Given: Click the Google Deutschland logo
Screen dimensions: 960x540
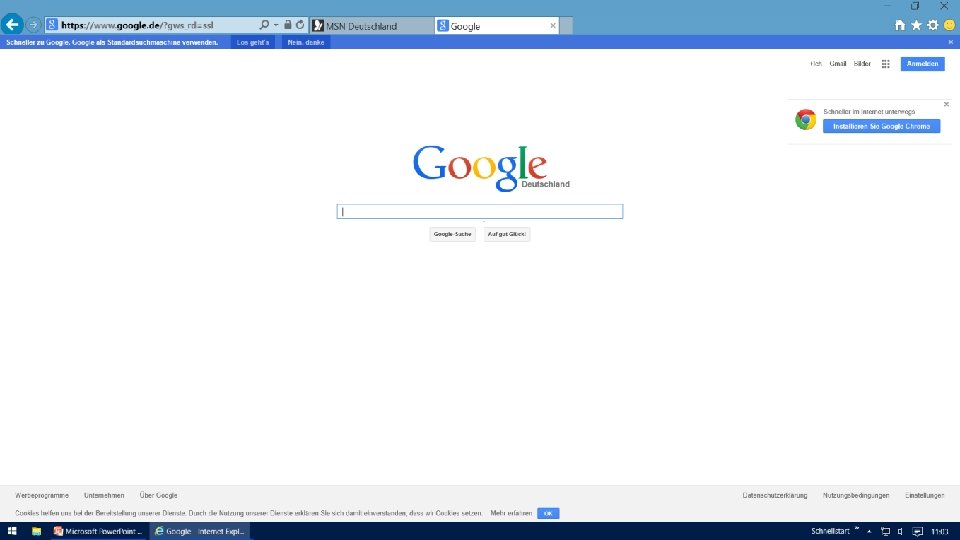Looking at the screenshot, I should pos(490,168).
